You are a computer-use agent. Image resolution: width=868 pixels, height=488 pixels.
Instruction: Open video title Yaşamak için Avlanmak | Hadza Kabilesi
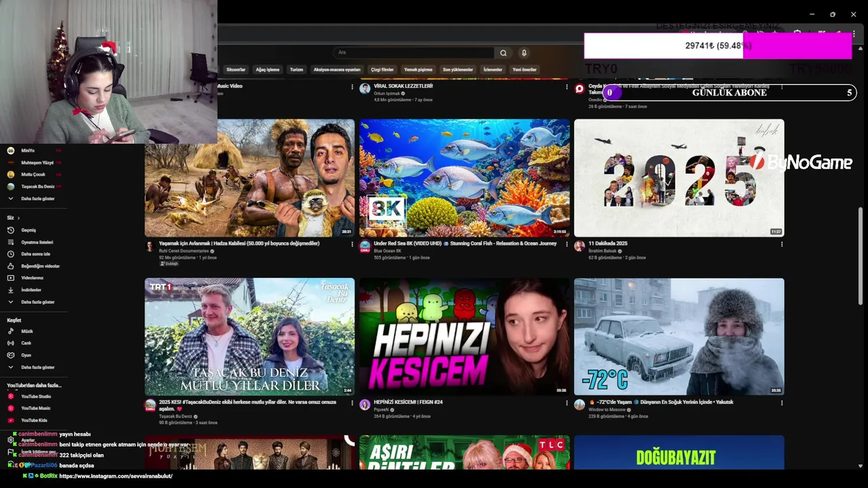pos(239,243)
